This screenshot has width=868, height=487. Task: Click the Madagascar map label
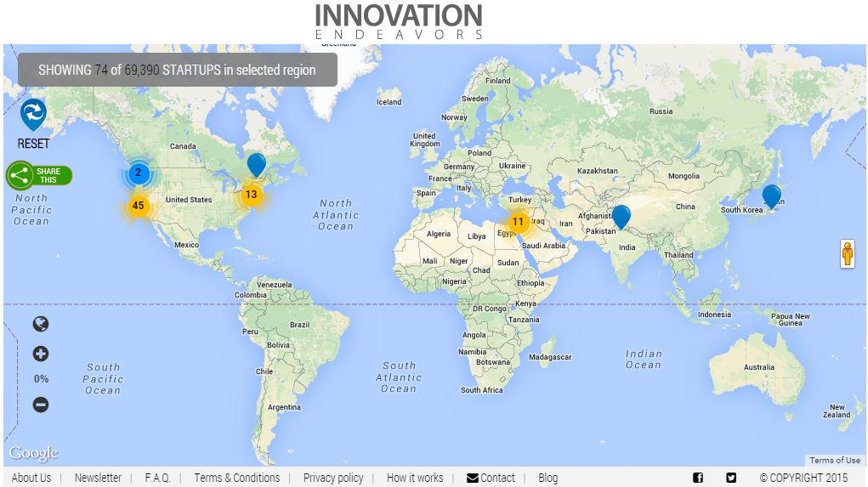(x=550, y=358)
